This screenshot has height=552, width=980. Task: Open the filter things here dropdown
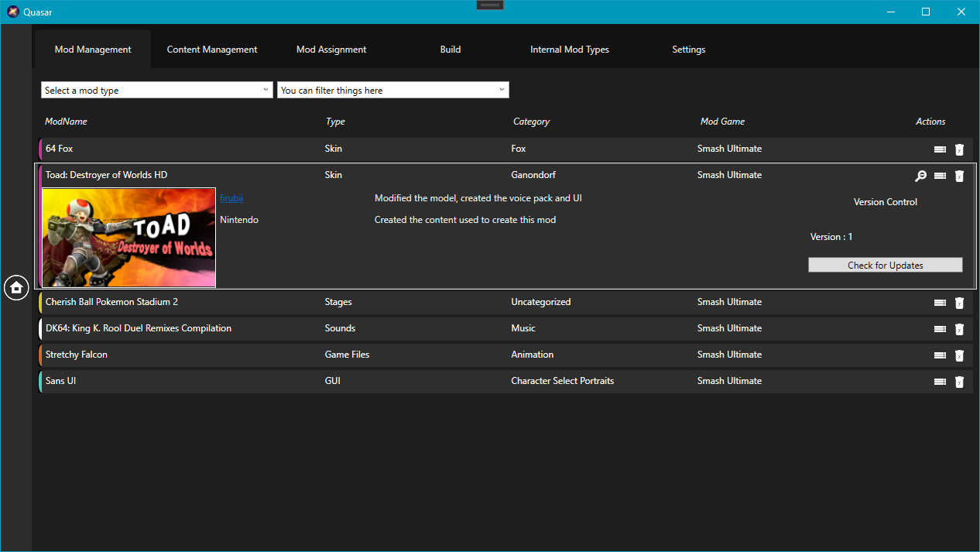tap(392, 89)
